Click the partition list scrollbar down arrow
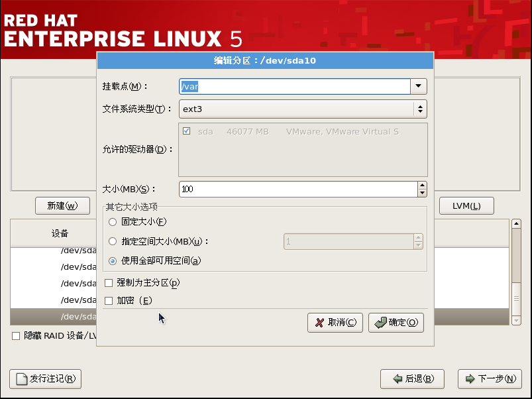 pyautogui.click(x=516, y=320)
